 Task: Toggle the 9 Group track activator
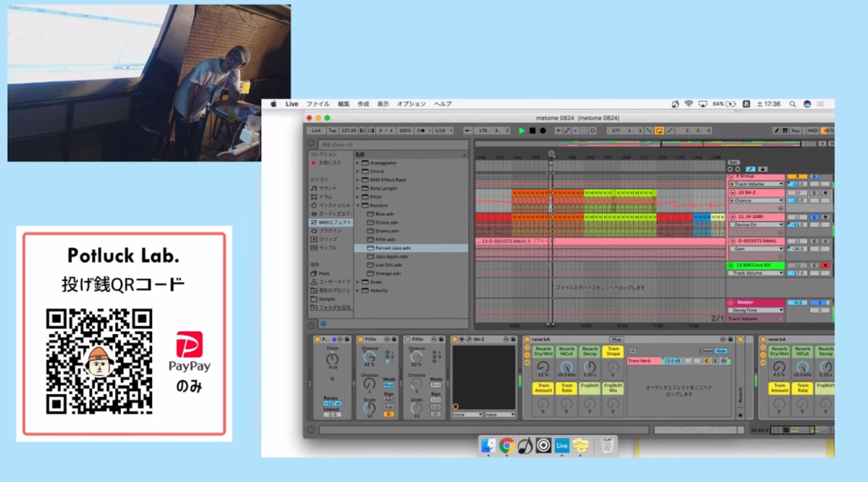click(x=797, y=176)
